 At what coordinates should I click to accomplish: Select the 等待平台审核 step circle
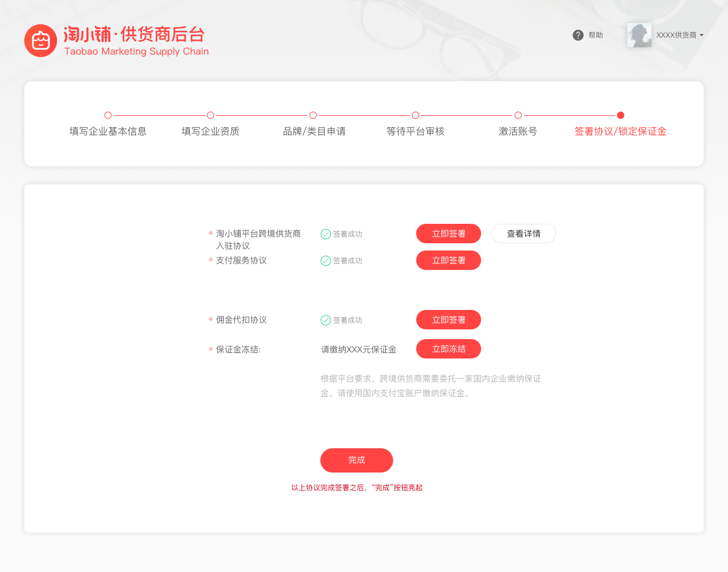point(416,115)
